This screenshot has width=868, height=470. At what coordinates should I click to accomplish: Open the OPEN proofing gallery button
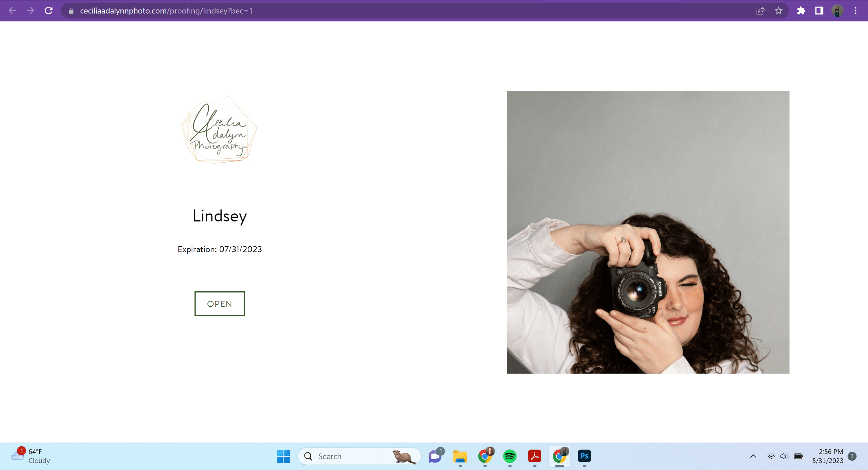click(x=219, y=303)
